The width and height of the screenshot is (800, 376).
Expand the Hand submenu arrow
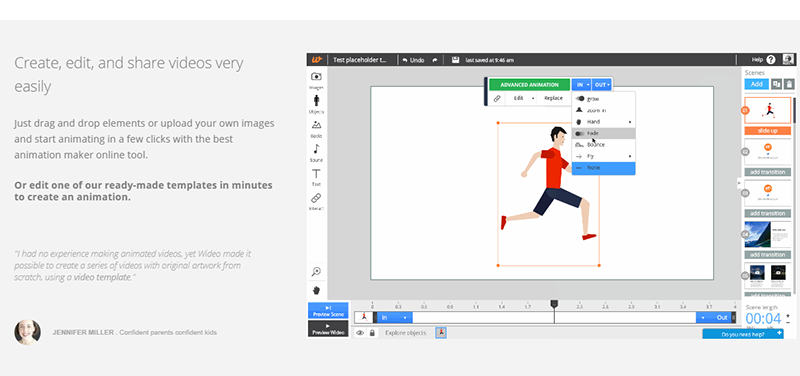click(630, 122)
